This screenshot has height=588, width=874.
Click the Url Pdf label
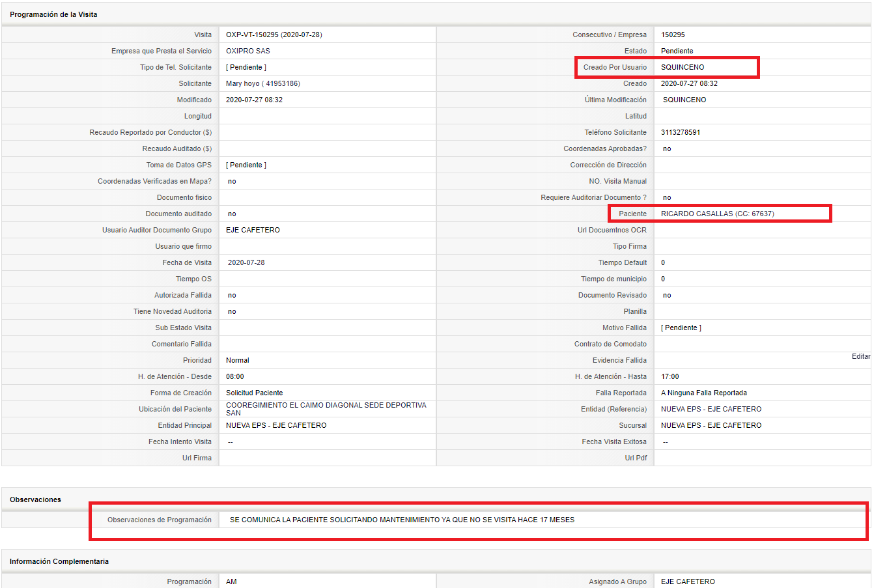coord(636,458)
